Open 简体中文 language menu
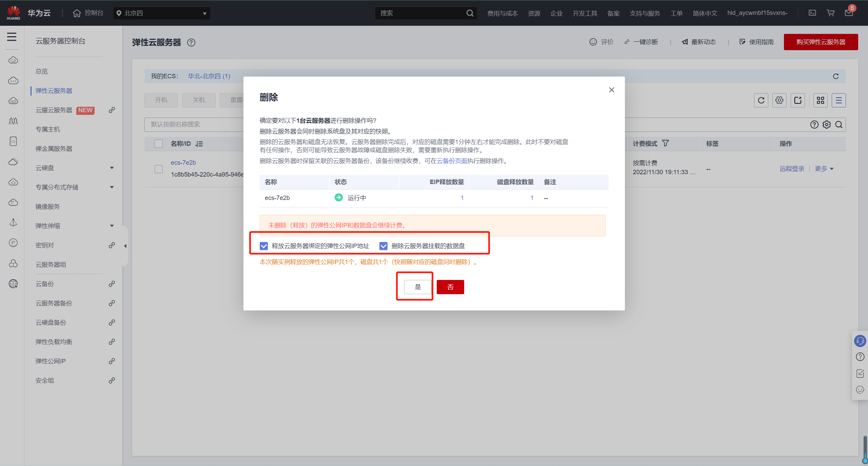Viewport: 868px width, 466px height. click(705, 13)
